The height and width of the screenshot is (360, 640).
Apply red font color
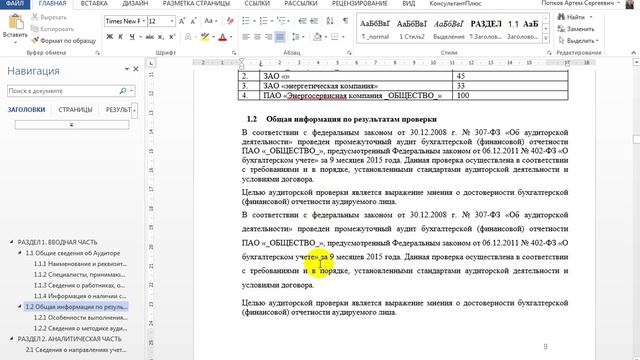(222, 37)
